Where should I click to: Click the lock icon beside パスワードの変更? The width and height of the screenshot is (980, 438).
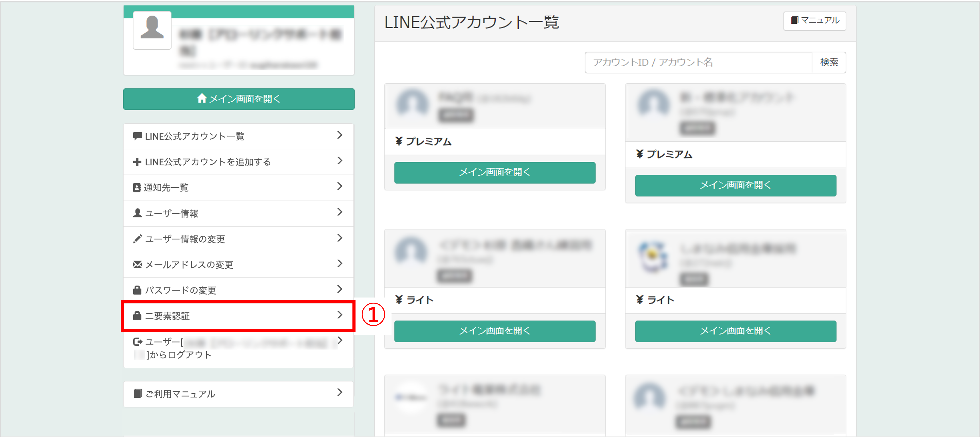click(x=137, y=290)
